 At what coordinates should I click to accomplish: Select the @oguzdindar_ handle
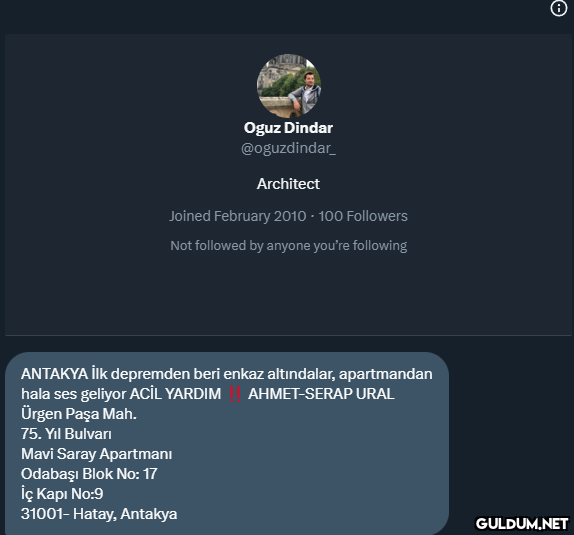tap(288, 148)
